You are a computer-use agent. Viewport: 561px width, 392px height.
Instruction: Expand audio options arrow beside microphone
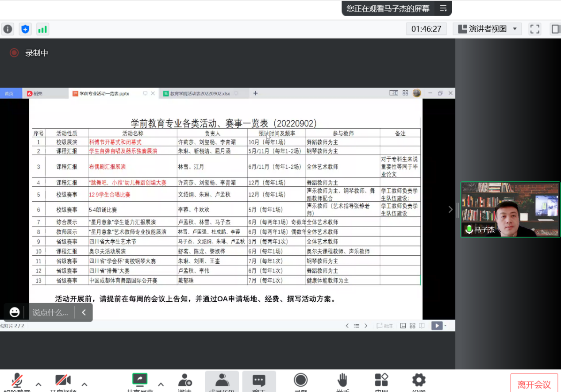[38, 384]
